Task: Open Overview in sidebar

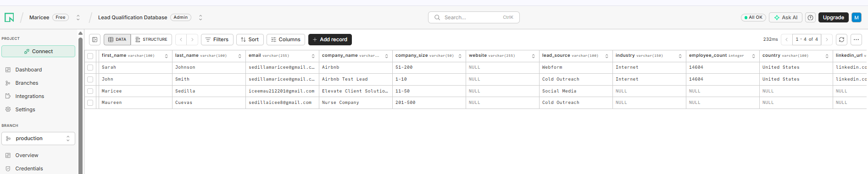Action: 27,155
